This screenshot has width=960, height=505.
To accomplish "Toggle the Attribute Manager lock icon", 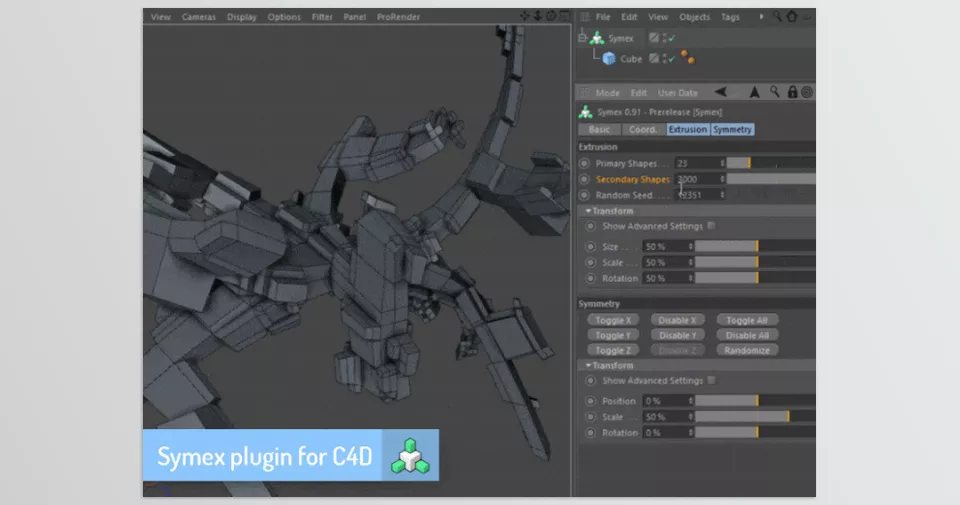I will pyautogui.click(x=792, y=92).
